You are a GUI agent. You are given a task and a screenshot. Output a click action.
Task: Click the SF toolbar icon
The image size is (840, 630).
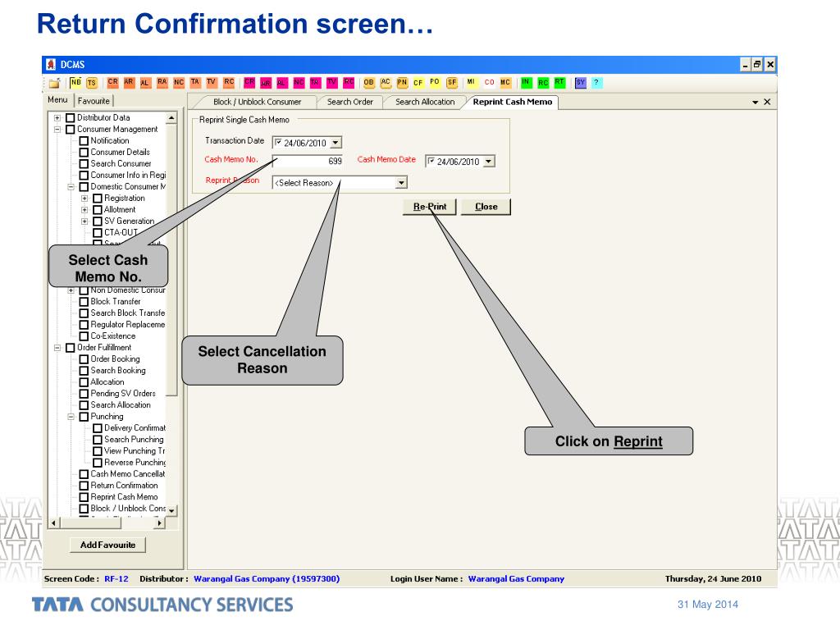[x=452, y=83]
